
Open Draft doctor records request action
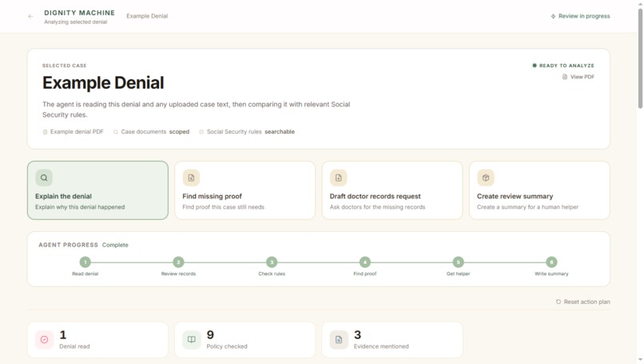(x=392, y=190)
